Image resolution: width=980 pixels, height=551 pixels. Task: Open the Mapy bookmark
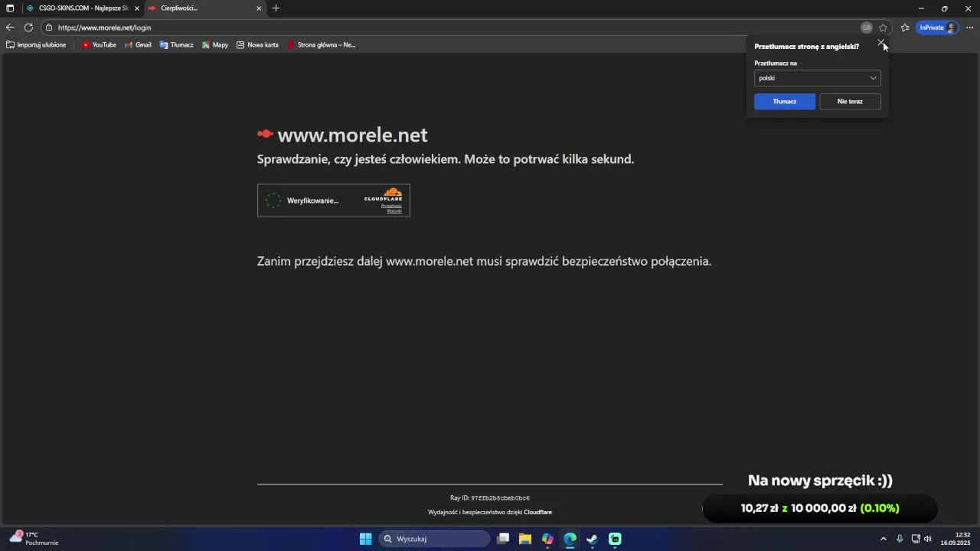[215, 45]
